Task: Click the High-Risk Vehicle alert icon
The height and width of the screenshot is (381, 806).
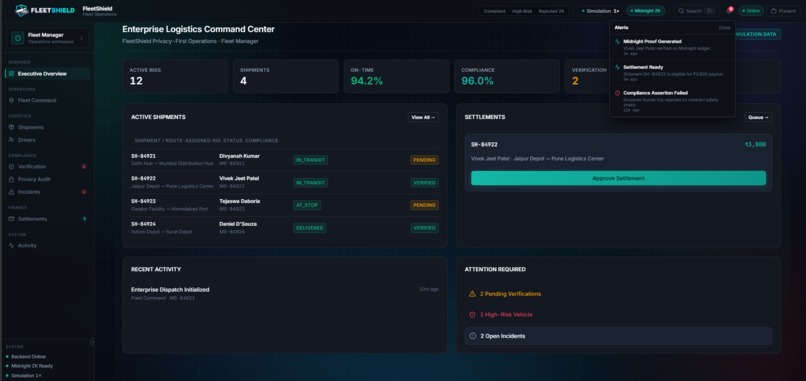Action: 472,315
